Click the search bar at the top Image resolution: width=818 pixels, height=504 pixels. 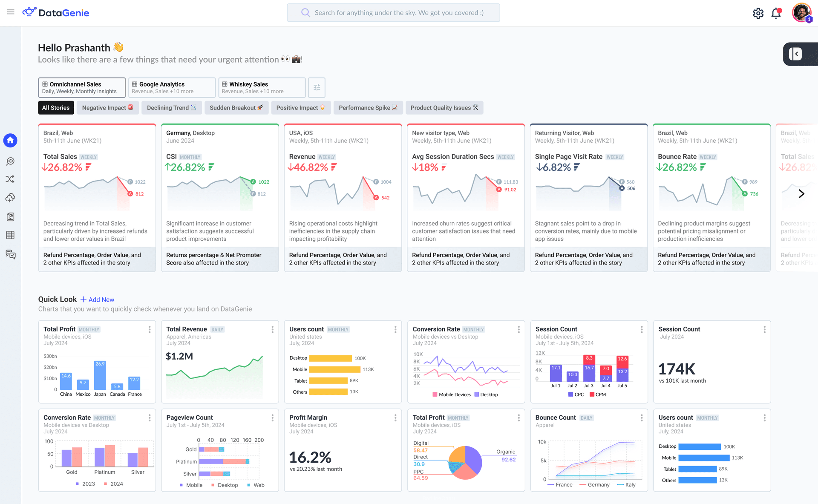coord(393,12)
